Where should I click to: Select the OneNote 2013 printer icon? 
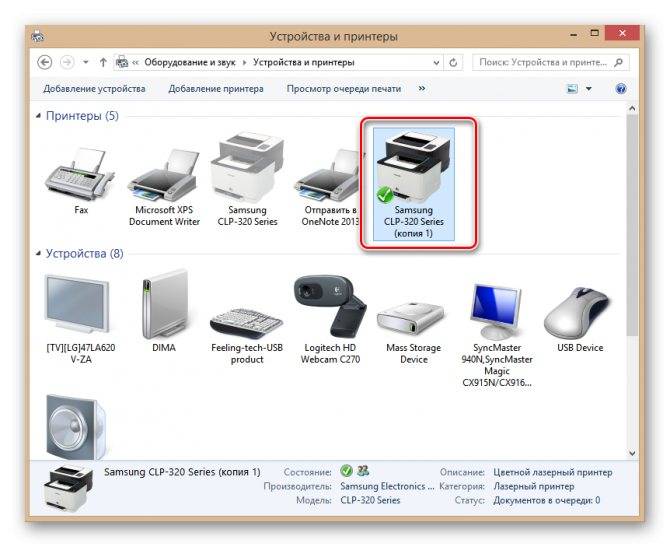click(326, 175)
